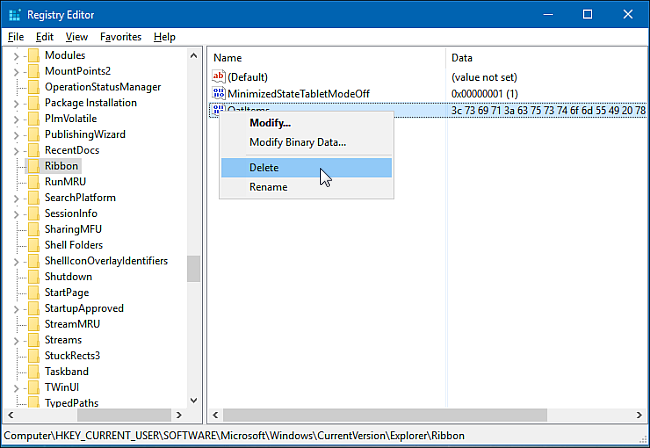Click the QatItems hex data starting "3c 73 69"
The height and width of the screenshot is (448, 650).
(x=548, y=110)
